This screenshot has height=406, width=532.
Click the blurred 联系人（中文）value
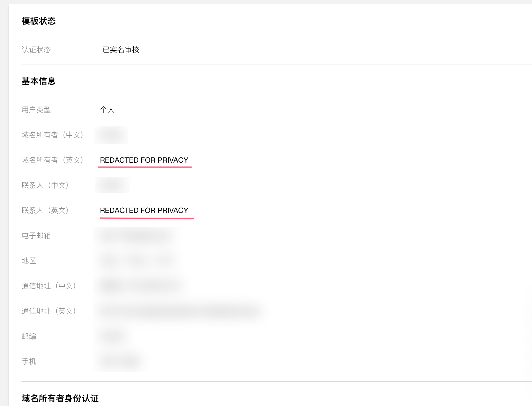tap(112, 185)
